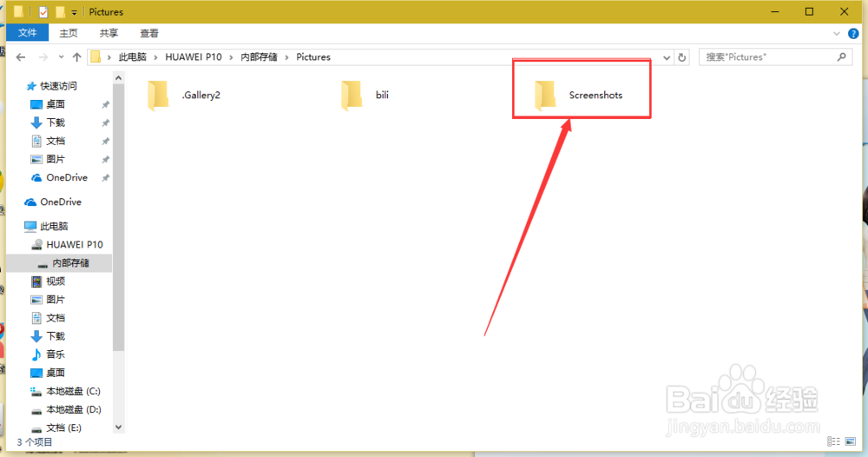Image resolution: width=868 pixels, height=457 pixels.
Task: Select pinned 文档 under quick access
Action: click(x=56, y=141)
